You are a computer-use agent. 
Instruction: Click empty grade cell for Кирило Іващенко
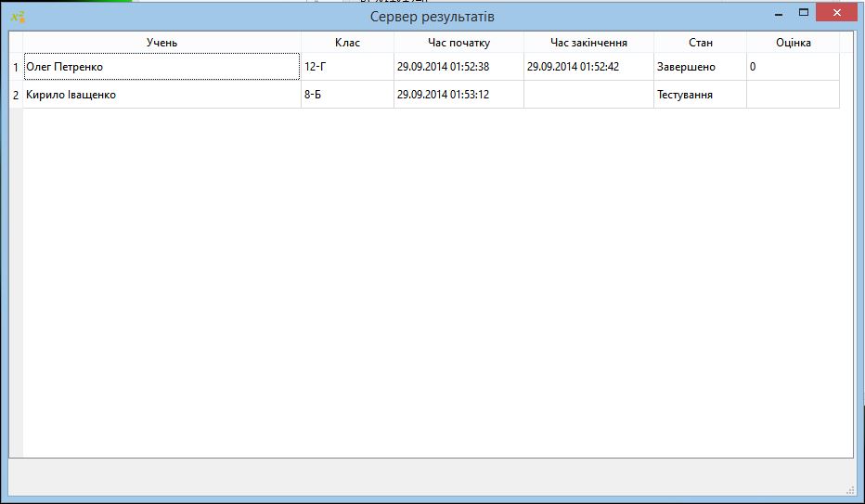click(x=794, y=95)
